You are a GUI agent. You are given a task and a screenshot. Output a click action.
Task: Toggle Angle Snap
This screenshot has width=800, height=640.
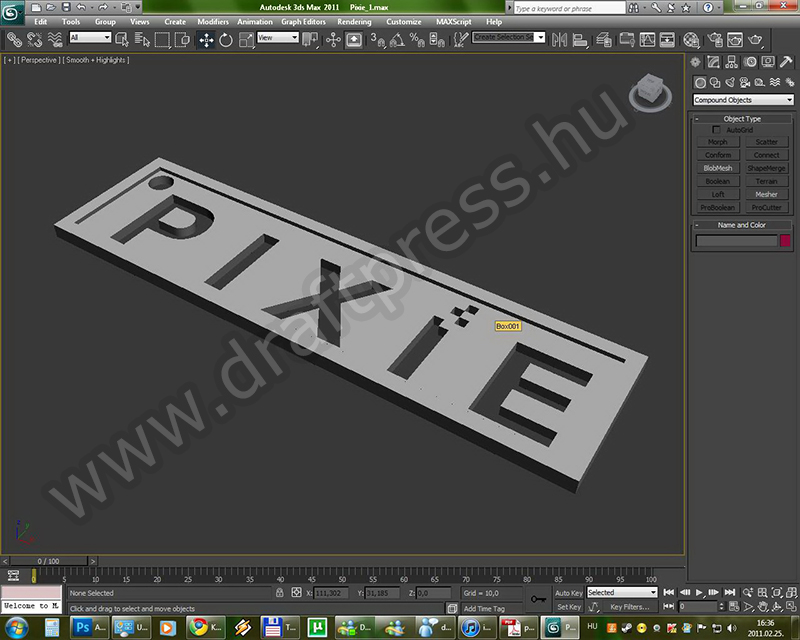coord(397,40)
